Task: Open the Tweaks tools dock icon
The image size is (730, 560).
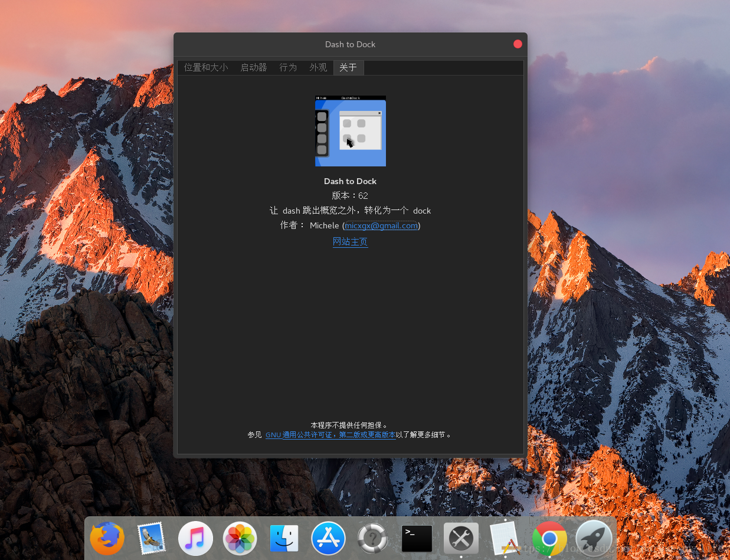Action: coord(461,539)
